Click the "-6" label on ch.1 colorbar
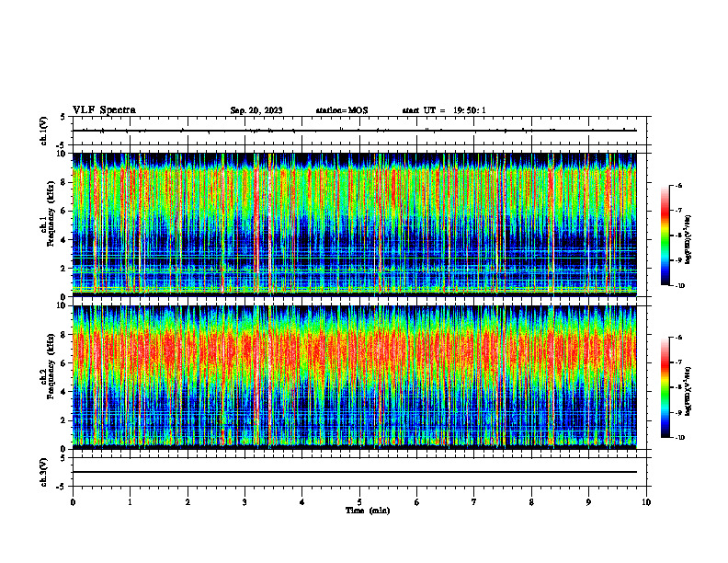The width and height of the screenshot is (728, 563). [x=678, y=186]
